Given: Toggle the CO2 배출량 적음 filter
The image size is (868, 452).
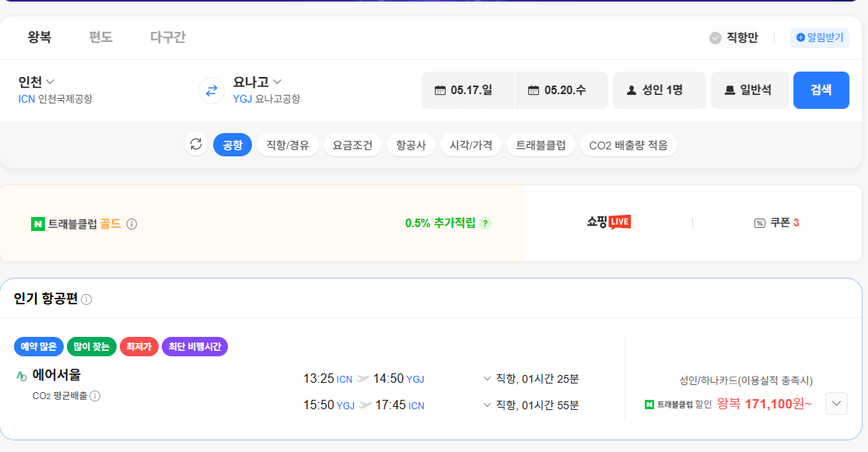Looking at the screenshot, I should 628,145.
